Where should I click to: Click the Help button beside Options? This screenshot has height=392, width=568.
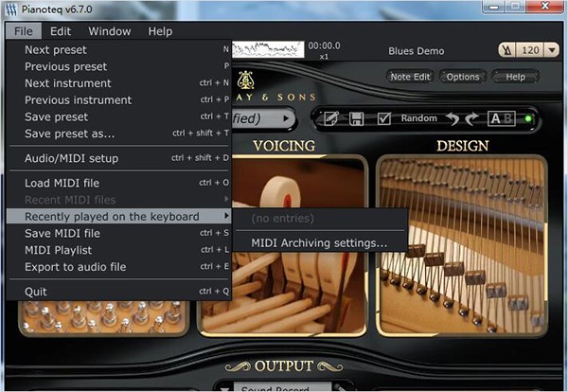(515, 77)
